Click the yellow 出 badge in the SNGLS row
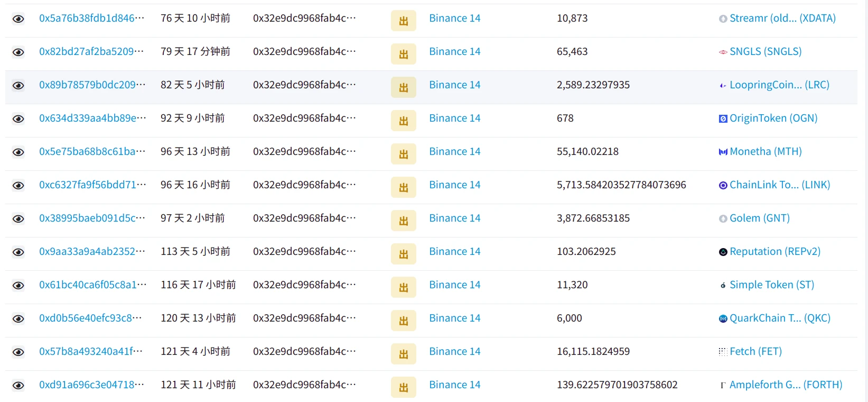This screenshot has height=402, width=868. pyautogui.click(x=403, y=54)
